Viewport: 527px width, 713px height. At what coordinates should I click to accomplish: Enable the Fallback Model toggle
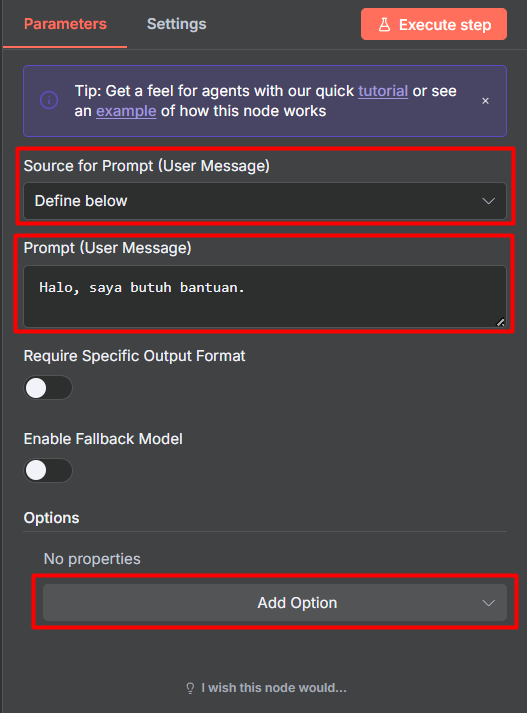(48, 471)
